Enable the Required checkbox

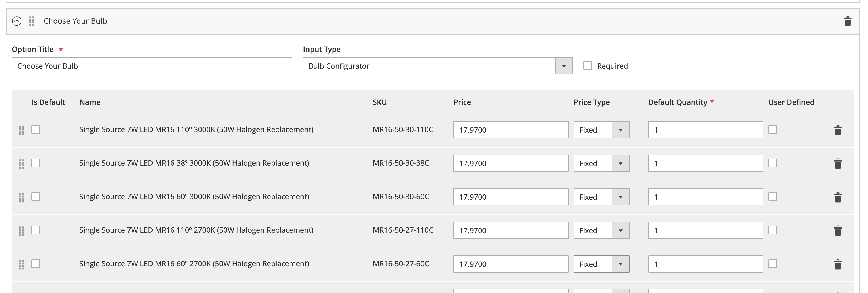587,66
